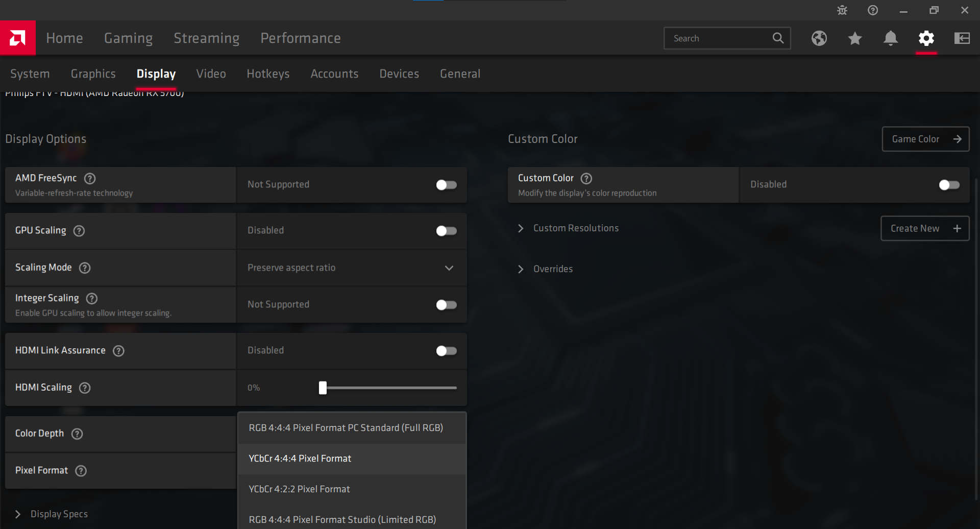Open the AMD Radeon Software home logo
Viewport: 980px width, 529px height.
tap(18, 38)
